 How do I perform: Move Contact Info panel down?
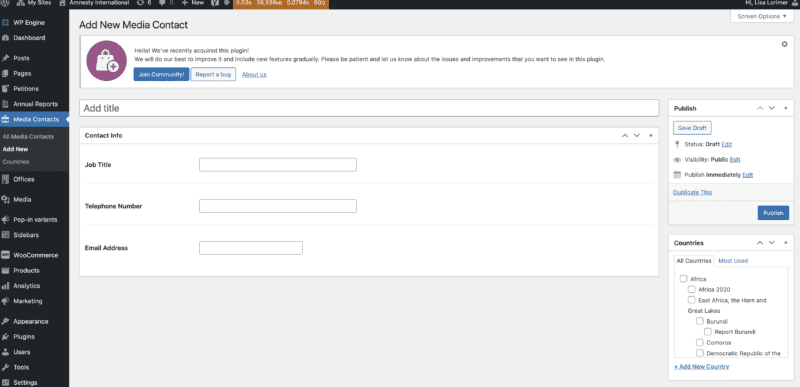[x=637, y=136]
